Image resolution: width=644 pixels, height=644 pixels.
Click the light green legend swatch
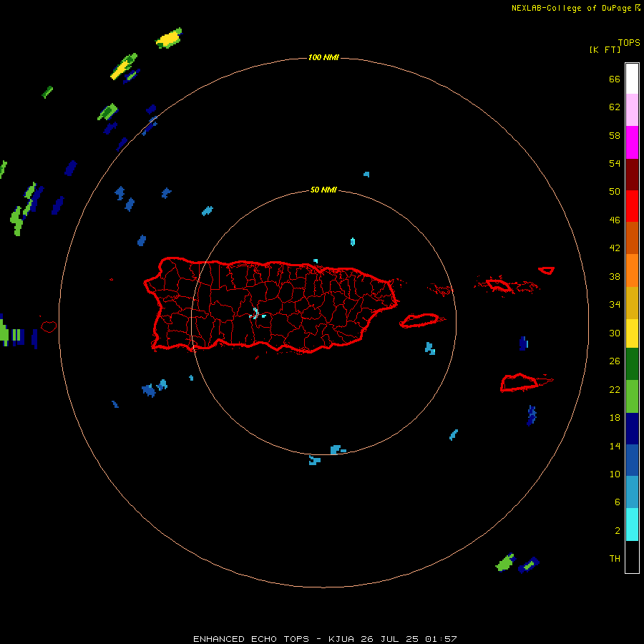(632, 396)
